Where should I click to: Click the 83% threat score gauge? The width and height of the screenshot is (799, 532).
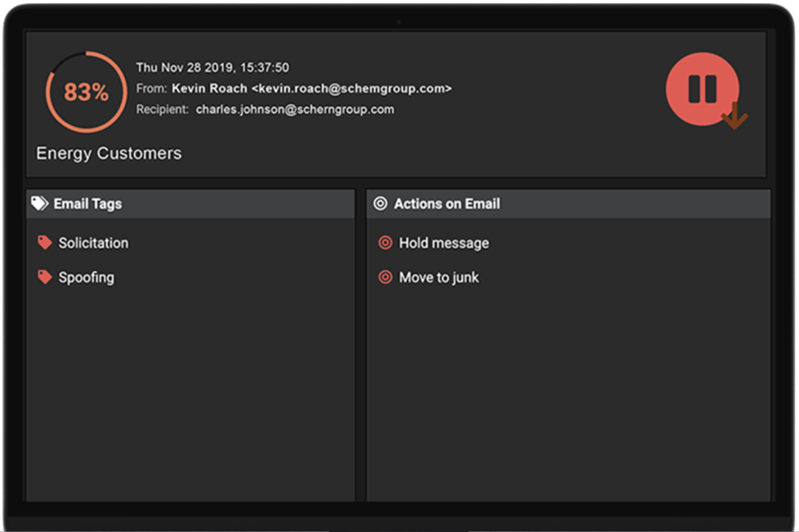click(86, 92)
